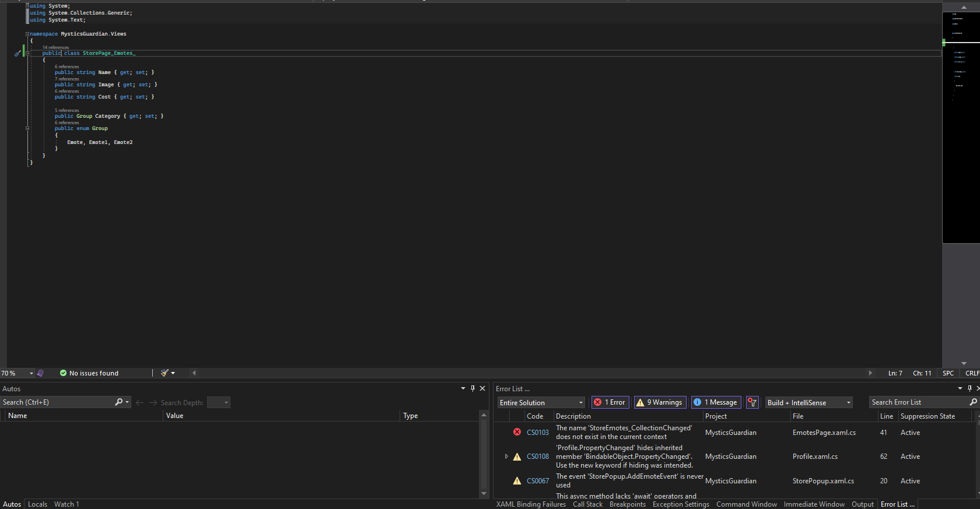Open the Breakpoints tab
The image size is (980, 509).
628,504
